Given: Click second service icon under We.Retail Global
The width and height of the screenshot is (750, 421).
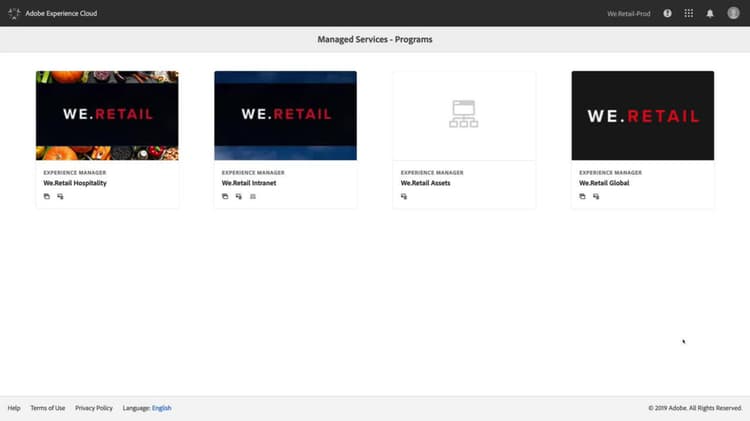Looking at the screenshot, I should tap(596, 196).
